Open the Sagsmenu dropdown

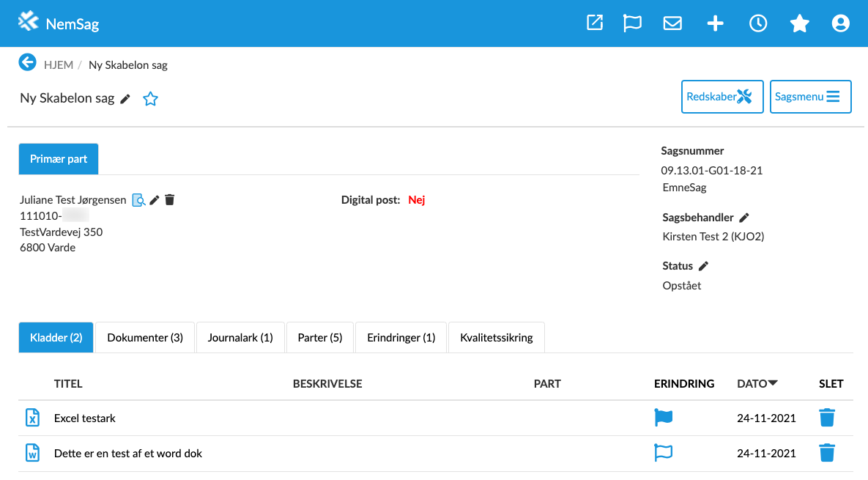pos(810,97)
